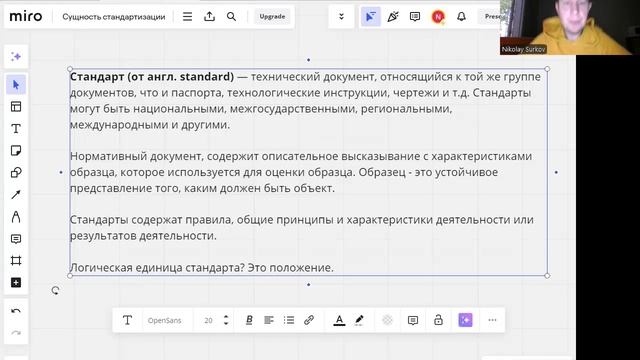Viewport: 640px width, 360px height.
Task: Click the user avatar N
Action: 438,17
